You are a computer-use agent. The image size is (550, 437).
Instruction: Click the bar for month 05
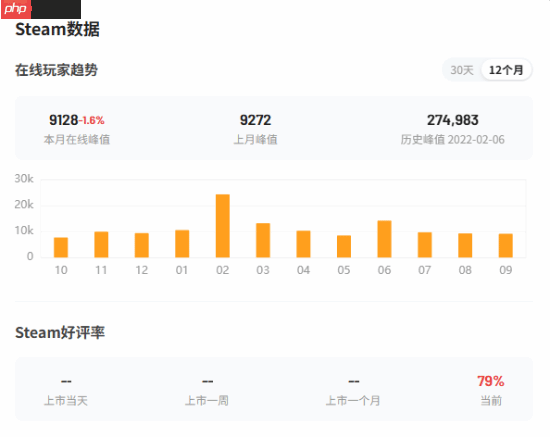point(344,247)
